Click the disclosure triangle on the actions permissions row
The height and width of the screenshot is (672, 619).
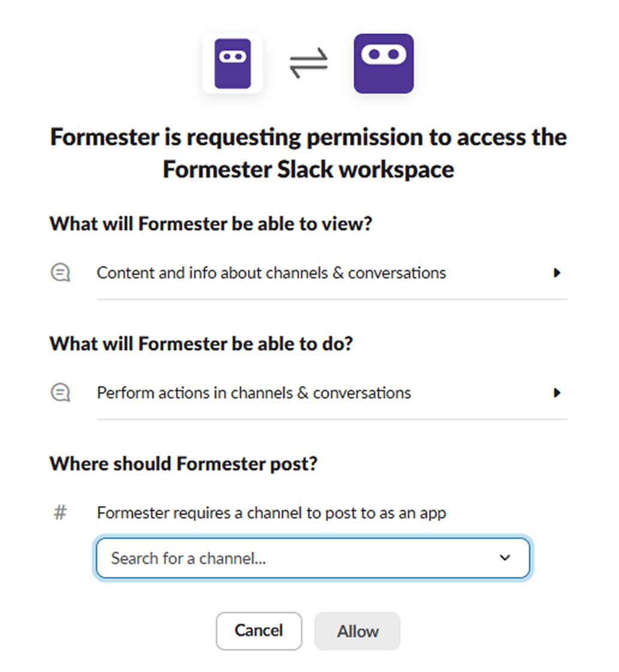tap(558, 392)
